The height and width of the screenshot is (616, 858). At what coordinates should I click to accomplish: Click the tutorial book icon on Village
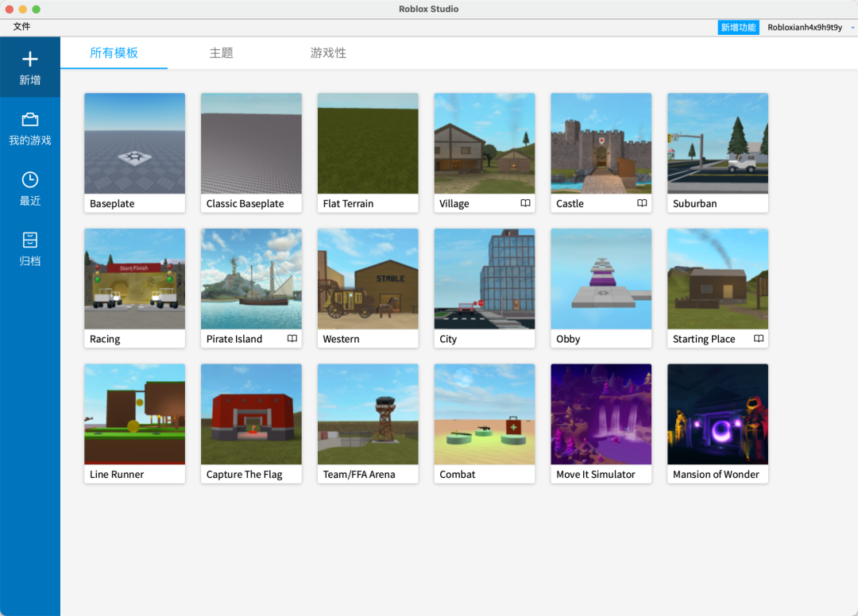click(x=525, y=203)
